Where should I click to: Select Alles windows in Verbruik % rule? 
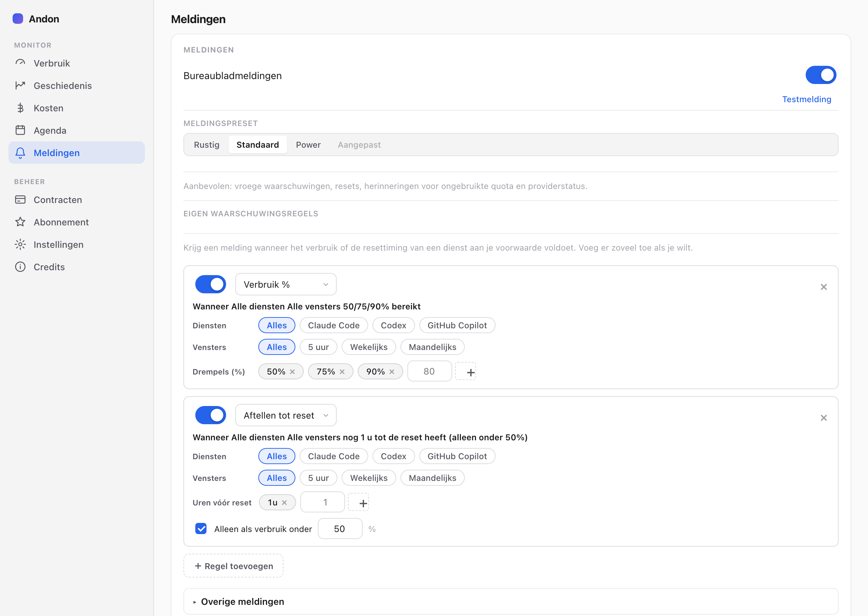point(277,347)
